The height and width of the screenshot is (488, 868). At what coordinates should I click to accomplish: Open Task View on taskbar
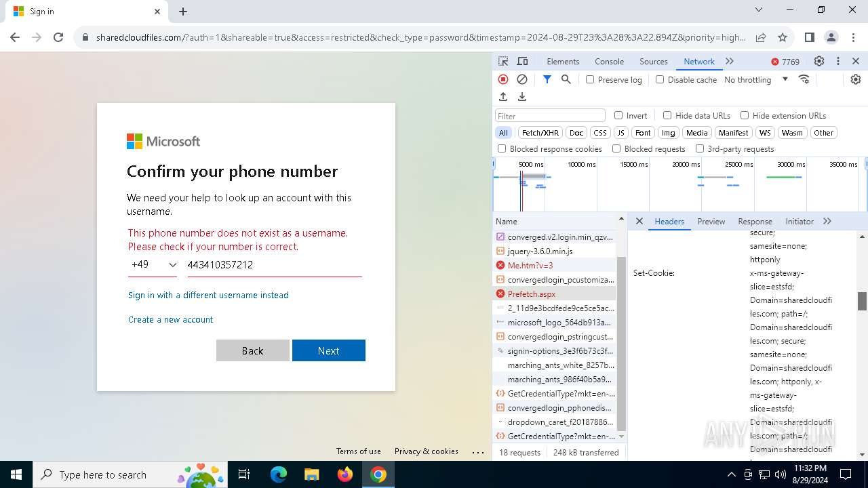pos(244,474)
